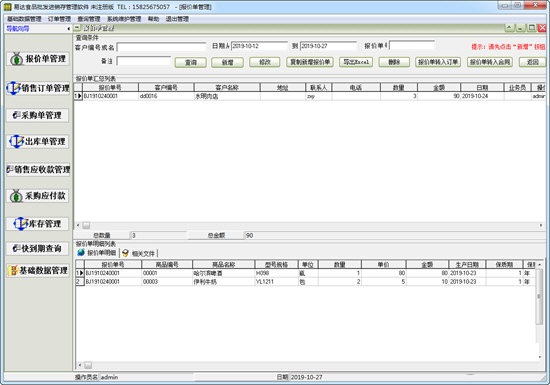Viewport: 550px width, 385px height.
Task: Collapse the 导航向导 navigation panel arrow
Action: (68, 29)
